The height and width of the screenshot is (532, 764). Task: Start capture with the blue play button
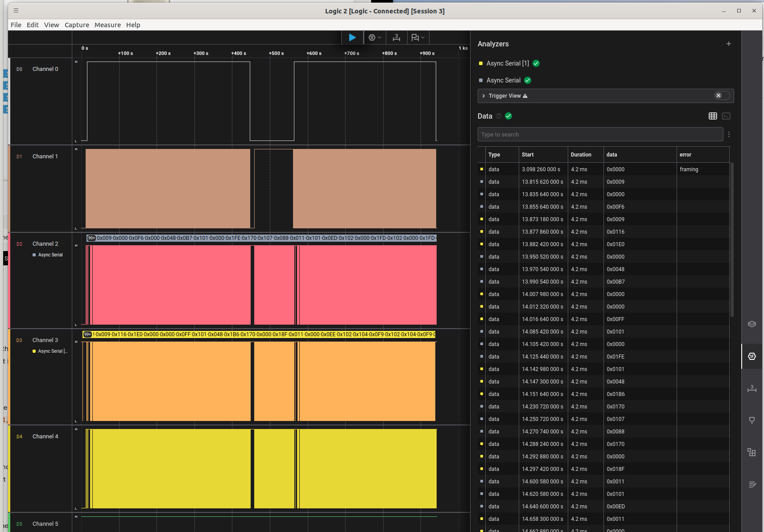tap(352, 37)
